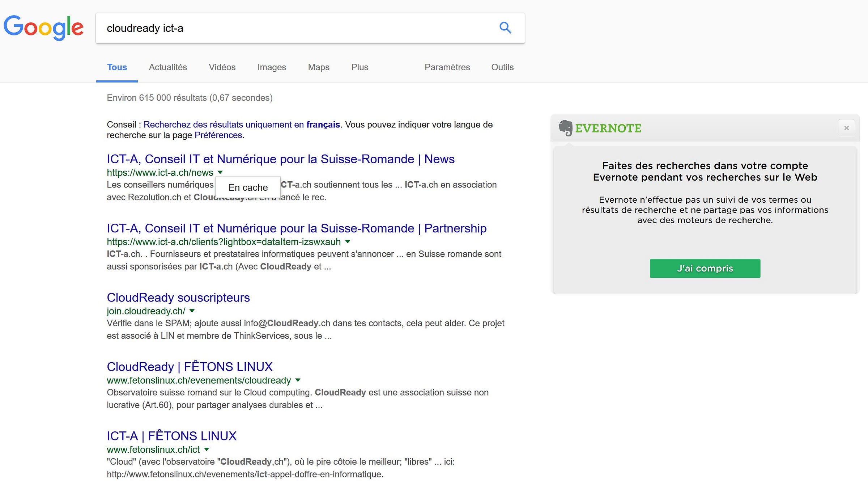
Task: Click link to search results only in français
Action: [x=242, y=125]
